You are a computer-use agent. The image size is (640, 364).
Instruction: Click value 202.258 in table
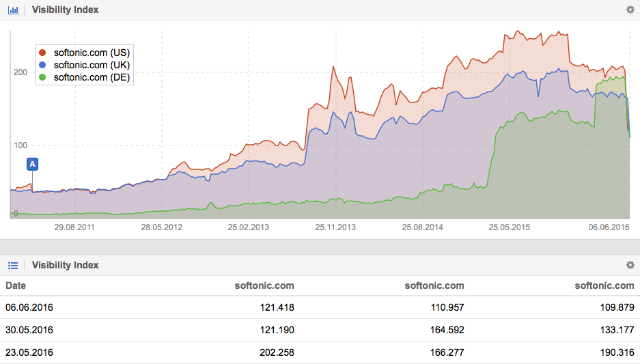tap(277, 352)
